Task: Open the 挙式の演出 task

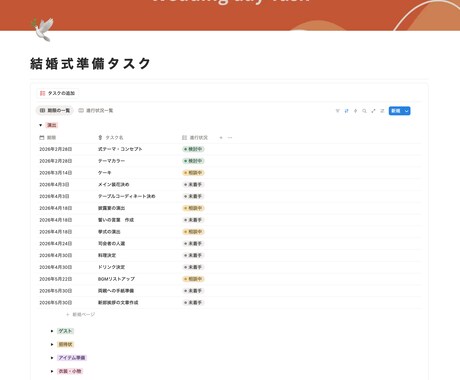Action: pyautogui.click(x=109, y=232)
